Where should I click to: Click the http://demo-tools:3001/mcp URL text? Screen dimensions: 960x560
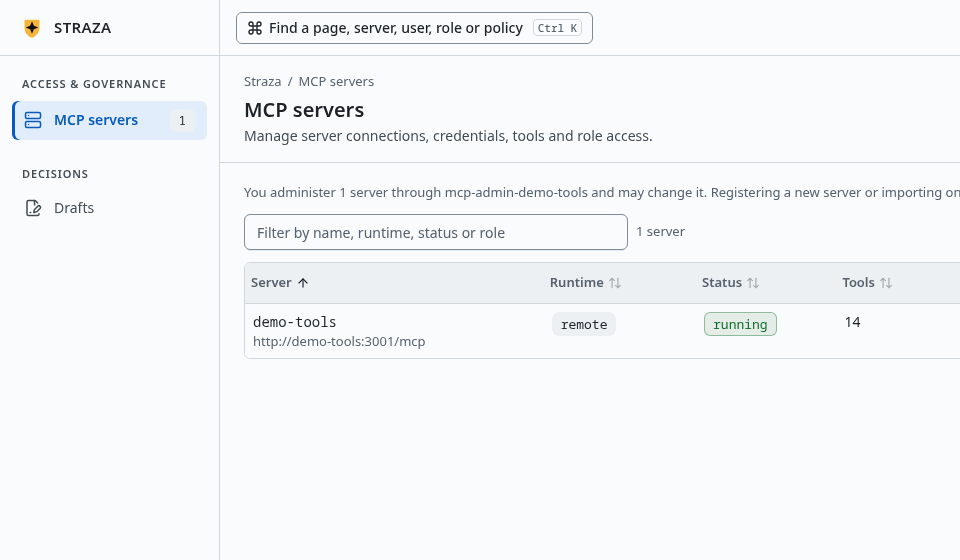(339, 342)
